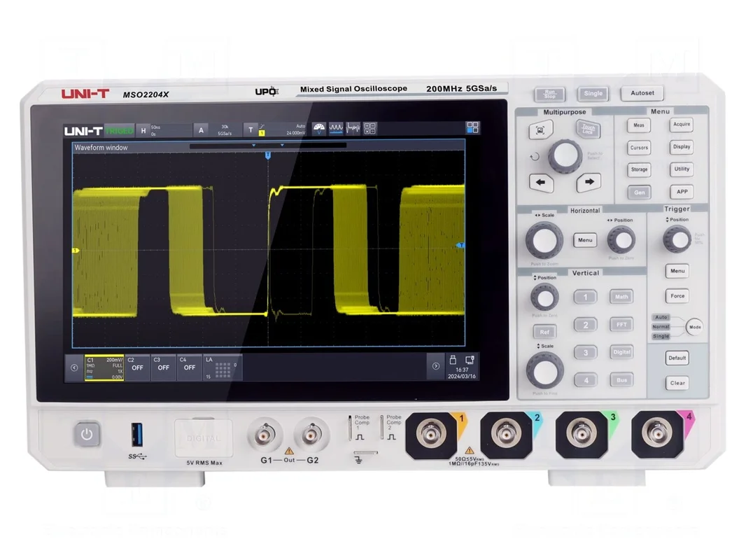Screen dimensions: 746x560
Task: Push the Acquire menu key
Action: (682, 124)
